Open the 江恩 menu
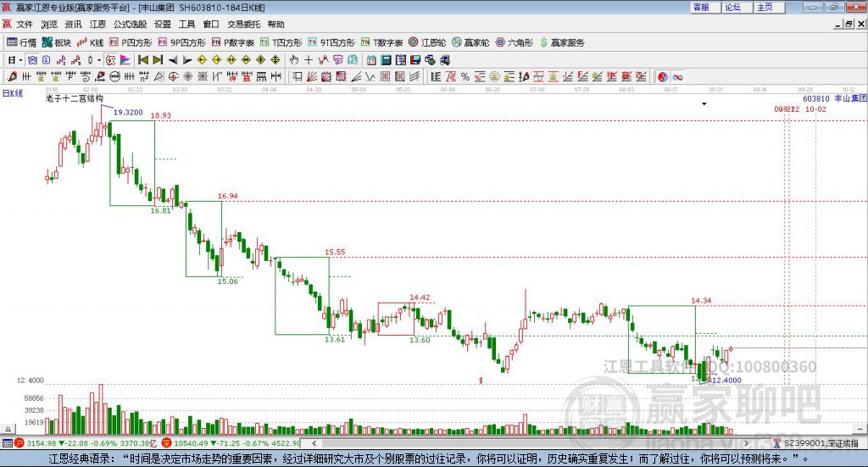The image size is (868, 467). click(97, 25)
